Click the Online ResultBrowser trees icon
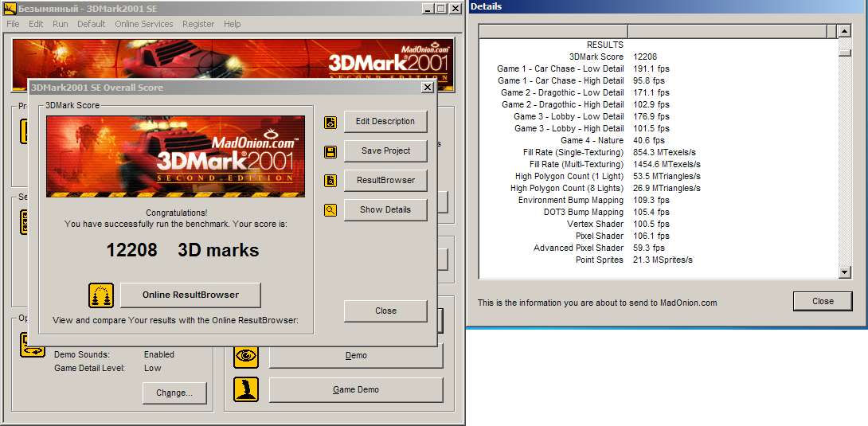868x426 pixels. (x=101, y=295)
